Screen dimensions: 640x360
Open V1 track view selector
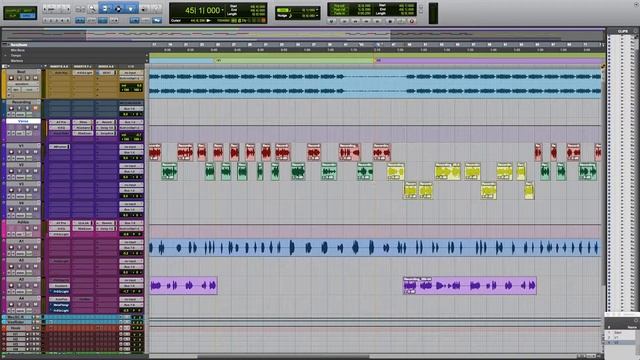20,158
